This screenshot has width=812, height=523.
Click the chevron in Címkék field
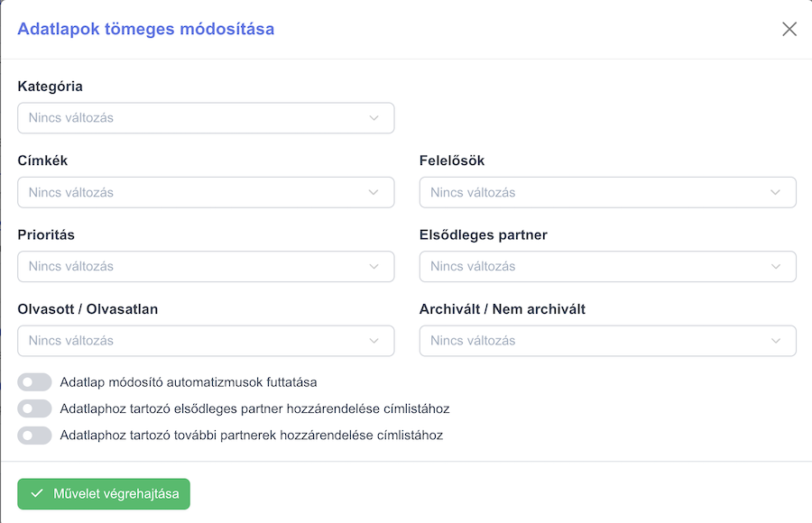pyautogui.click(x=374, y=193)
